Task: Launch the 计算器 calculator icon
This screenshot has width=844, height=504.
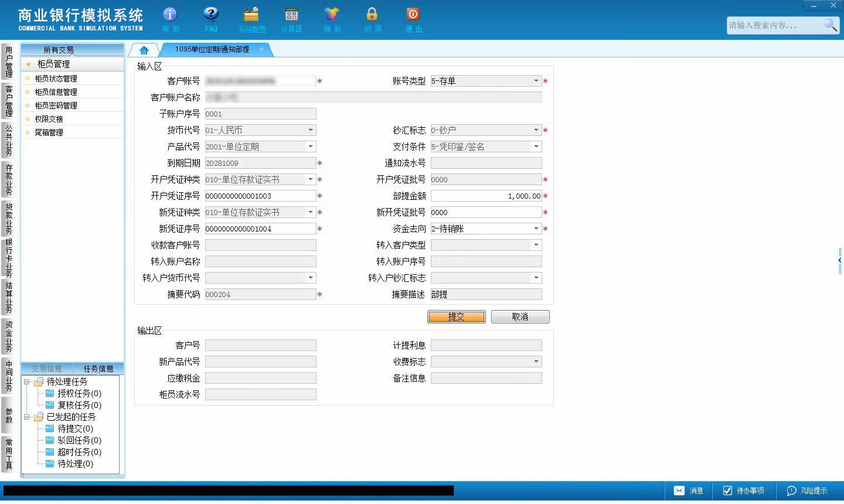Action: point(291,19)
